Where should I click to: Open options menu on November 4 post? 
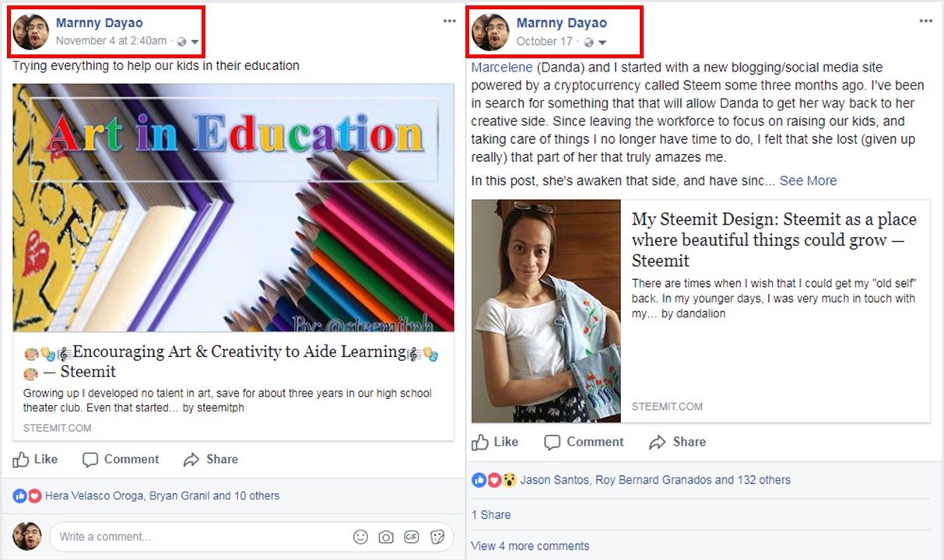(449, 21)
